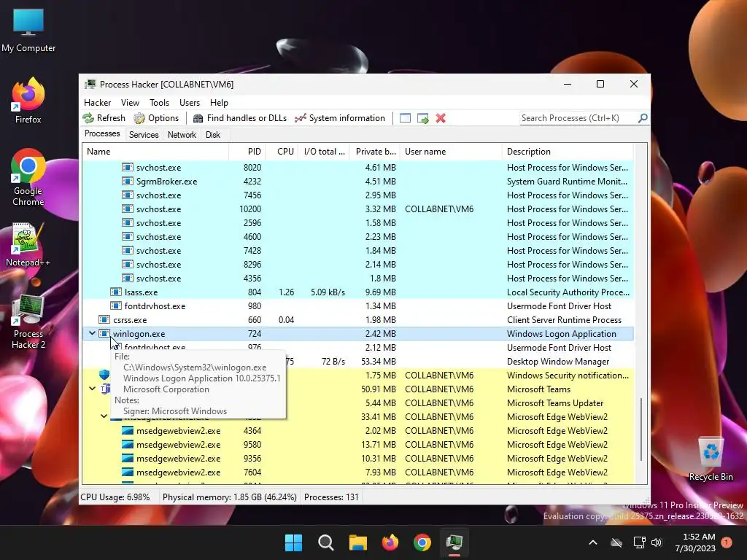Focus the Search Processes field
The height and width of the screenshot is (560, 747).
[578, 118]
